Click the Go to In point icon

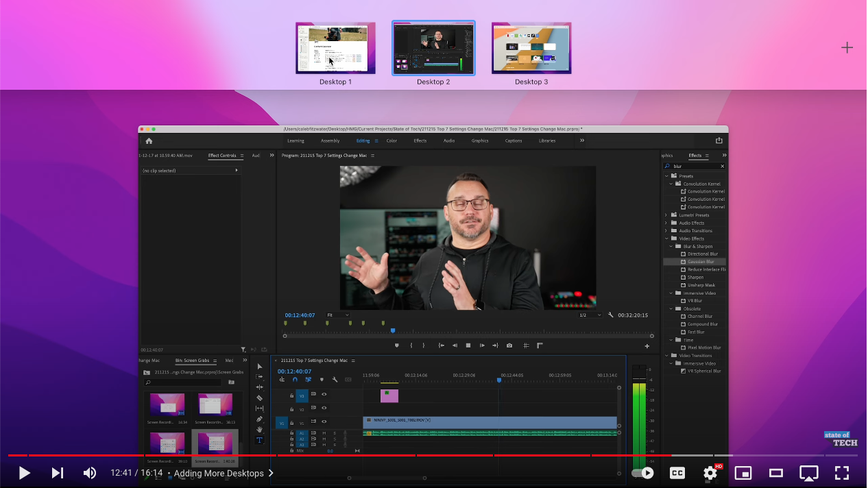click(x=442, y=345)
